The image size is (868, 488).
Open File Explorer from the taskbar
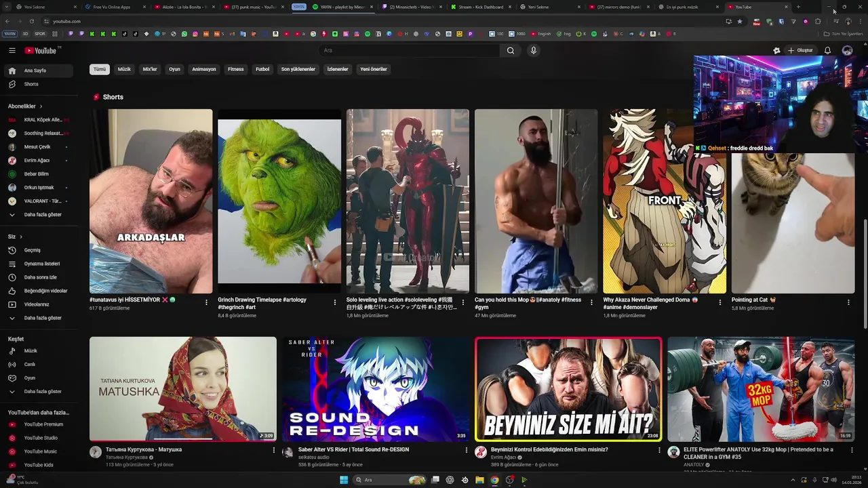(479, 480)
